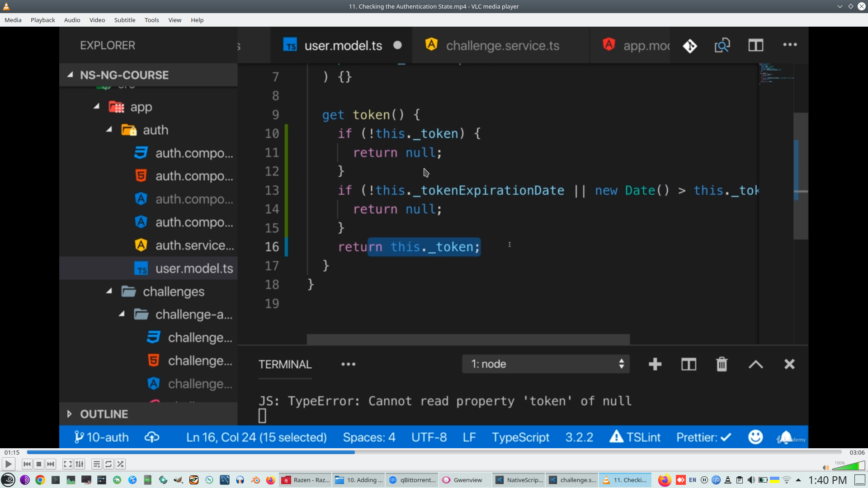Viewport: 868px width, 488px height.
Task: Open the Subtitle menu
Action: [x=124, y=20]
